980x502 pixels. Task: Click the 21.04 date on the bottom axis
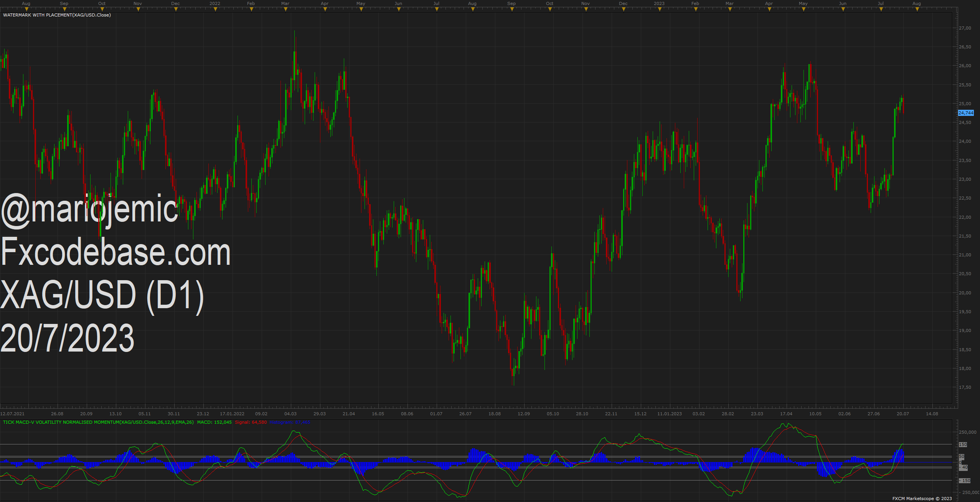[x=349, y=414]
